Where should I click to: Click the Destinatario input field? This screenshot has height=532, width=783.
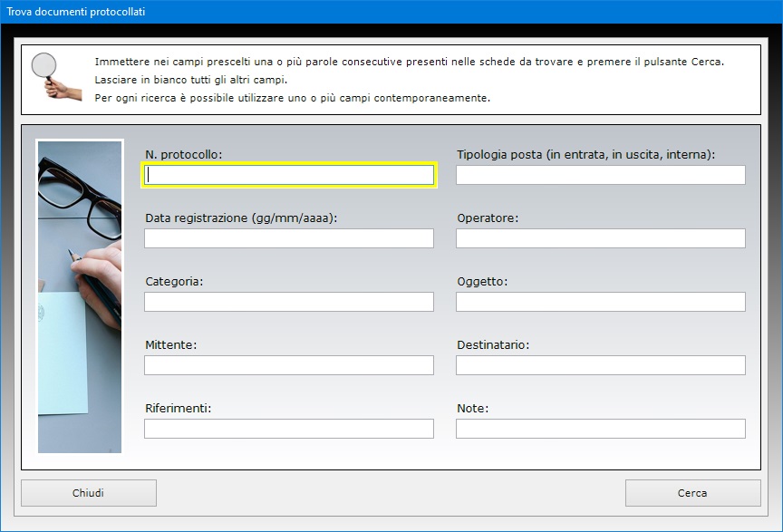tap(601, 365)
